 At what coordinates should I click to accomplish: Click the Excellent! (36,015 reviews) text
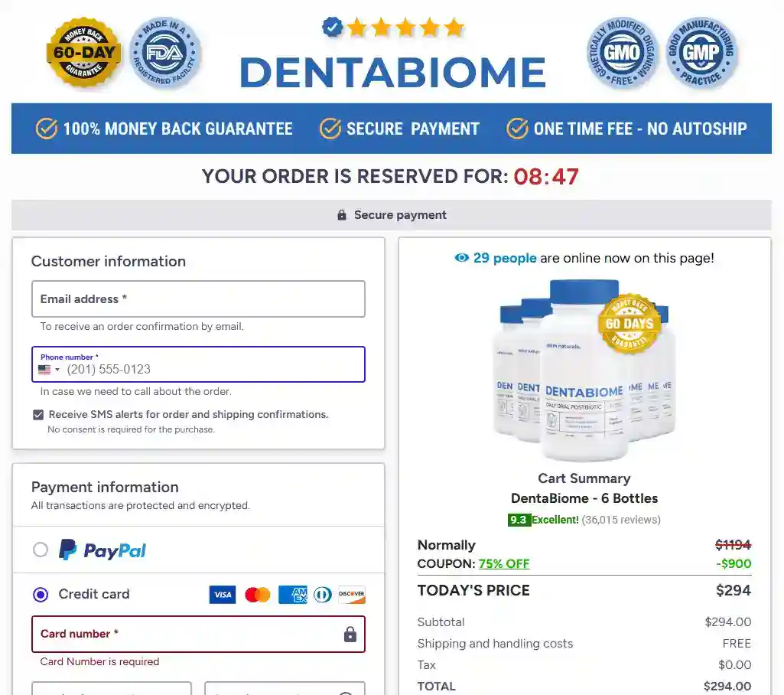point(596,520)
